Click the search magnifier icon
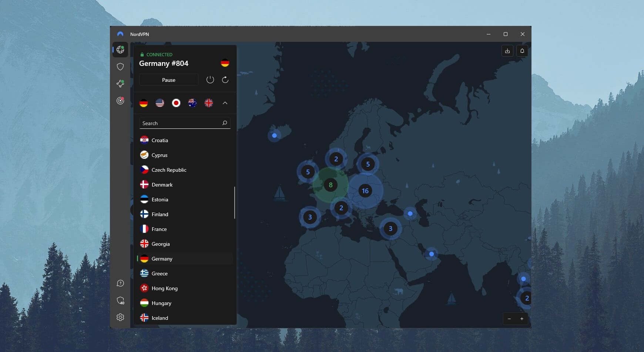The width and height of the screenshot is (644, 352). [225, 123]
